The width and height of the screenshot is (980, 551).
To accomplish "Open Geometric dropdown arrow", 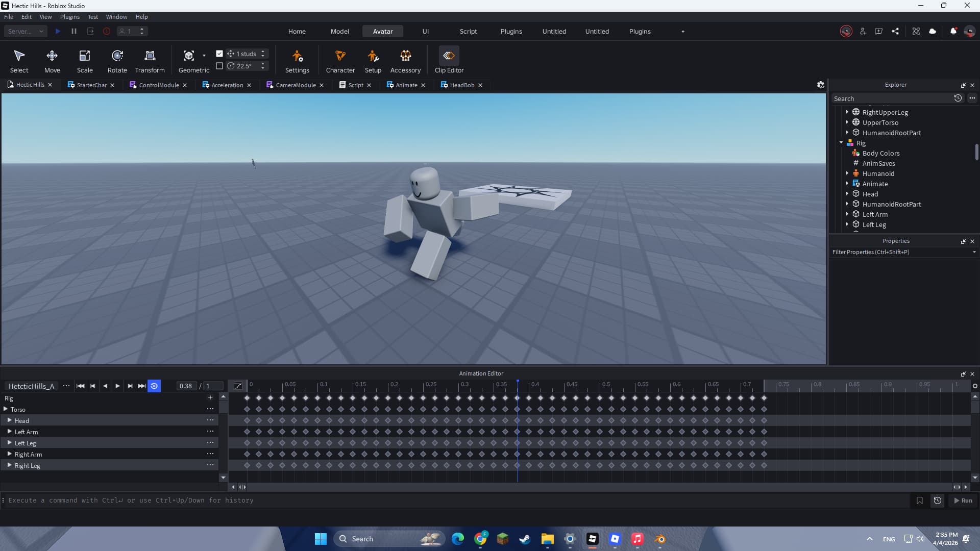I will 204,55.
